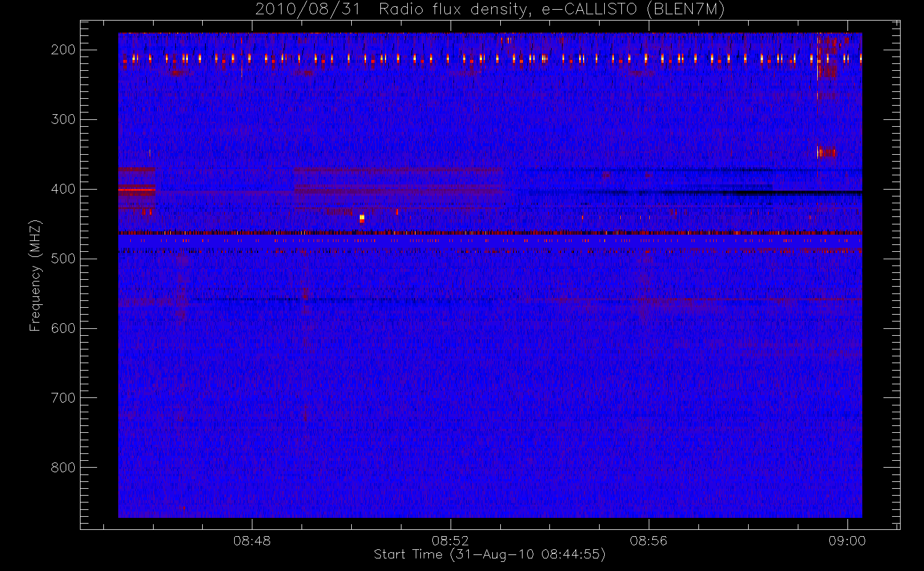Screen dimensions: 924x571
Task: Click the 09:00 time tick label
Action: 847,541
